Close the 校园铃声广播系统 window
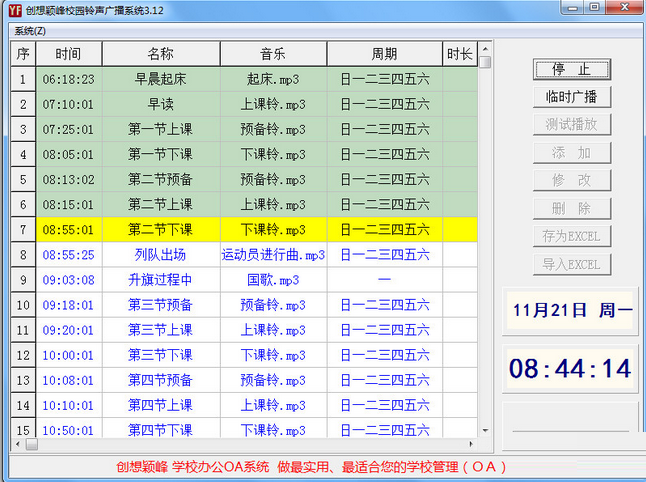 [x=625, y=7]
